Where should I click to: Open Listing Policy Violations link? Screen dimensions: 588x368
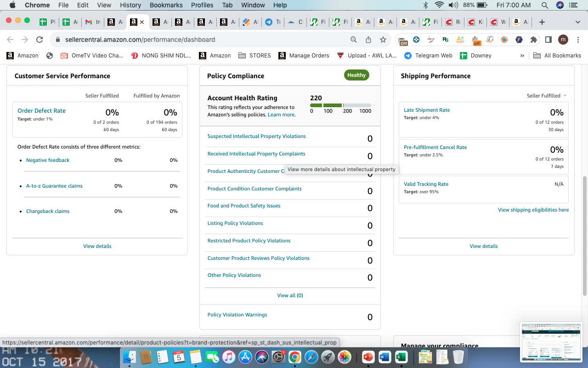pyautogui.click(x=235, y=223)
